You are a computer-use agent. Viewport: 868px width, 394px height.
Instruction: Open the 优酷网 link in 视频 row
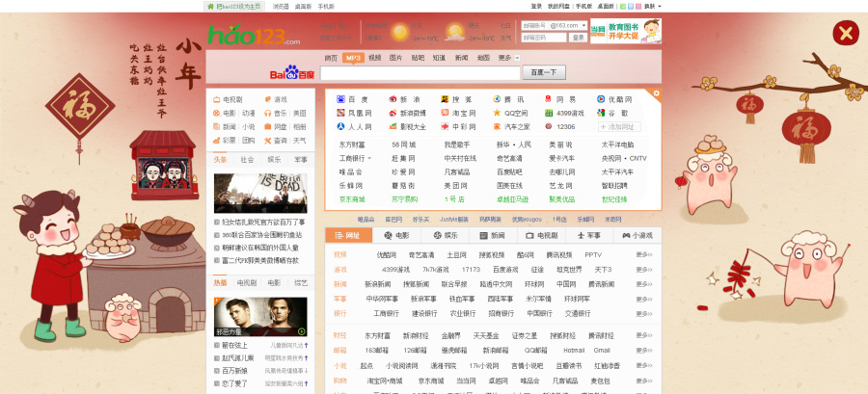387,255
